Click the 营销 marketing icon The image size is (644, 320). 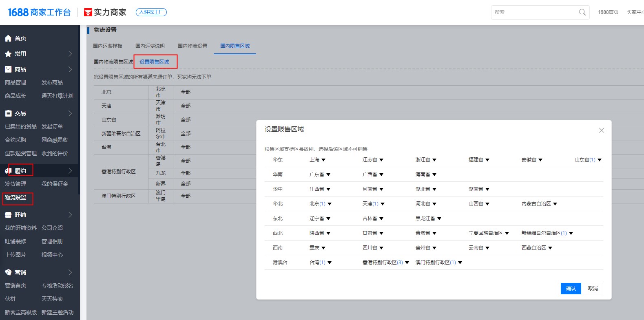(x=8, y=272)
